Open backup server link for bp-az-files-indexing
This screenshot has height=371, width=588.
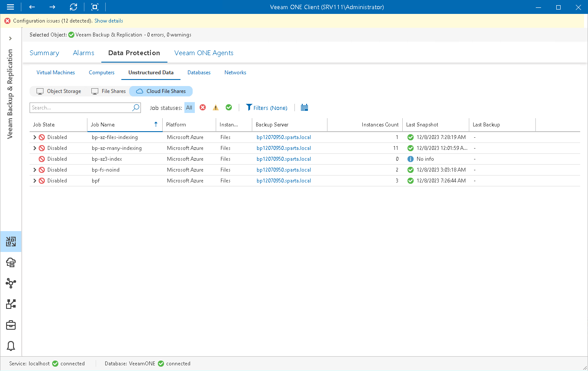point(284,137)
